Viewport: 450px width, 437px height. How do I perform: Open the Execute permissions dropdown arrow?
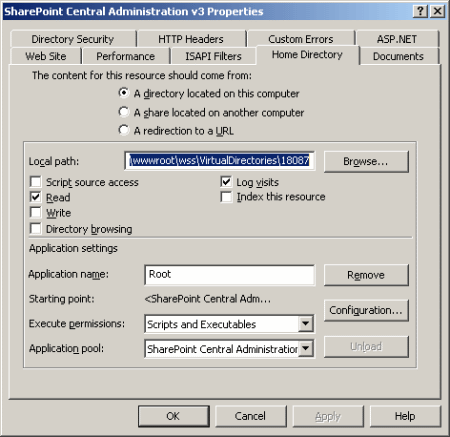pos(305,324)
